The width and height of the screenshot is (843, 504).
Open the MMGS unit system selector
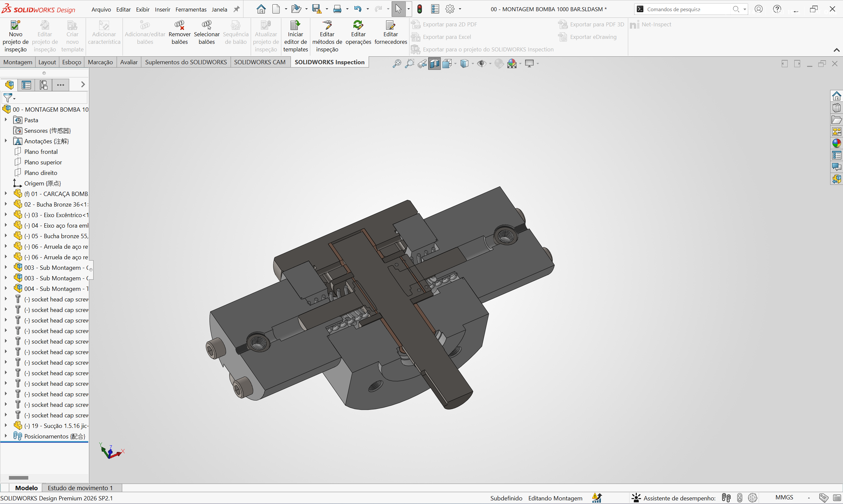pyautogui.click(x=784, y=498)
